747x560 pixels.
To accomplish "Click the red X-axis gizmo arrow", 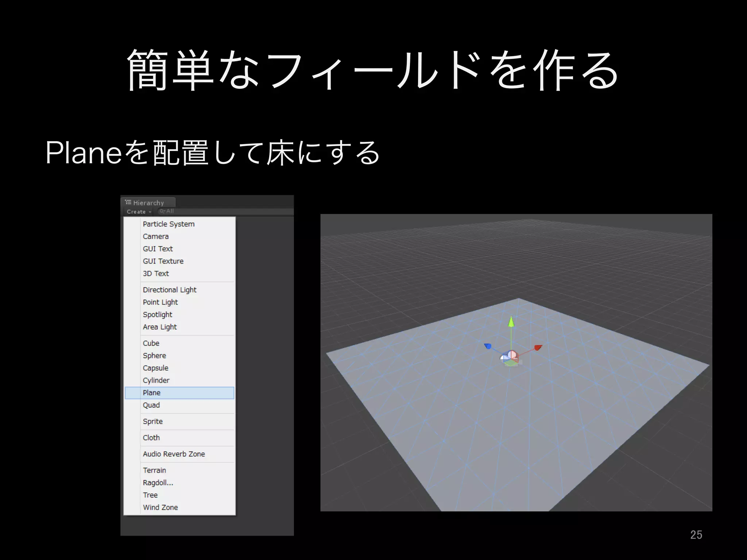I will click(538, 347).
